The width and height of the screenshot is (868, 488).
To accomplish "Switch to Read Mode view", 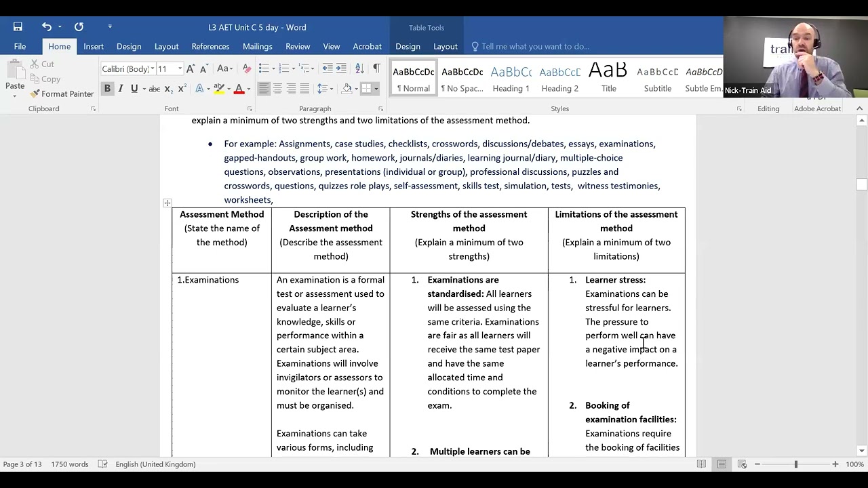I will tap(701, 464).
